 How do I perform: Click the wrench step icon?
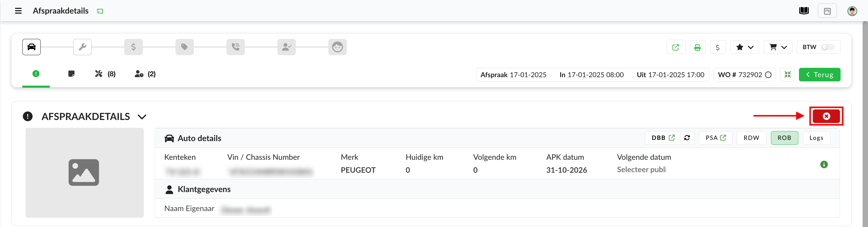[x=82, y=47]
